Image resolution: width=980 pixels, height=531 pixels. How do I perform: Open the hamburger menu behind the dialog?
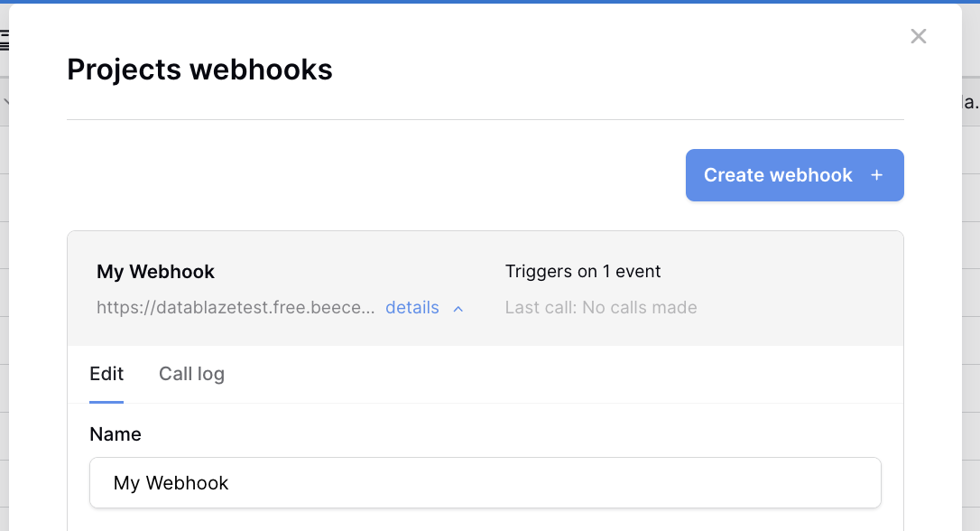tap(4, 40)
